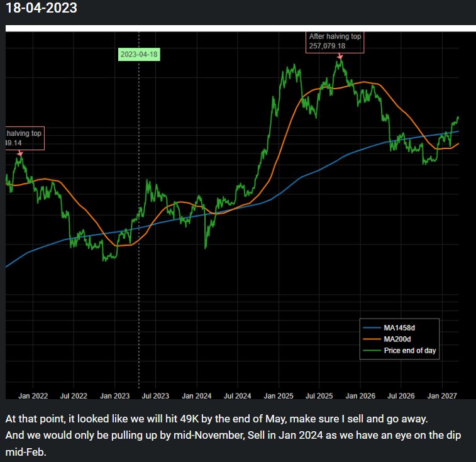Click the Jul 2025 axis label

(319, 396)
